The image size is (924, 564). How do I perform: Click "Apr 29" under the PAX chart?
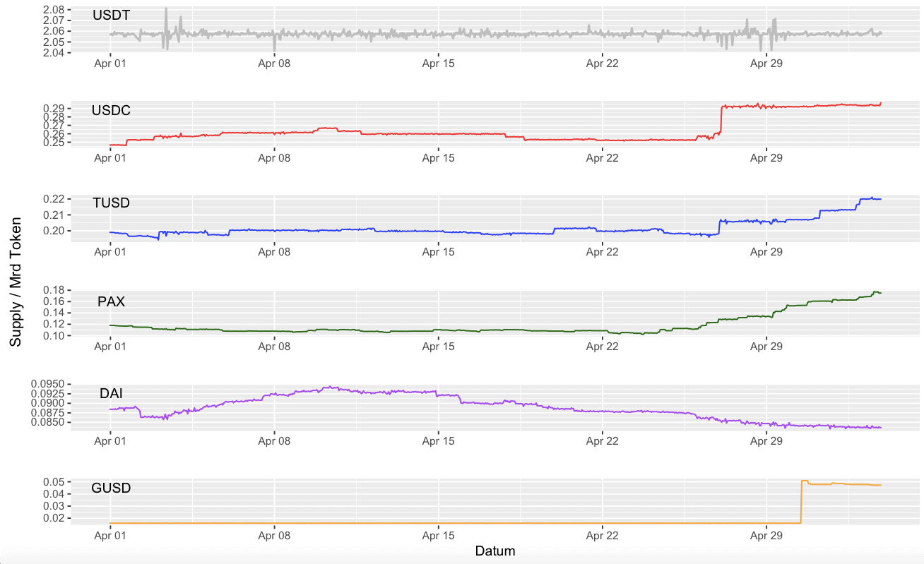766,347
